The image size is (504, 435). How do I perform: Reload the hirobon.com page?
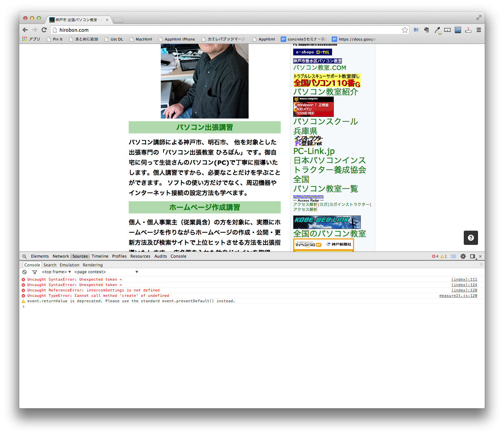(x=44, y=30)
